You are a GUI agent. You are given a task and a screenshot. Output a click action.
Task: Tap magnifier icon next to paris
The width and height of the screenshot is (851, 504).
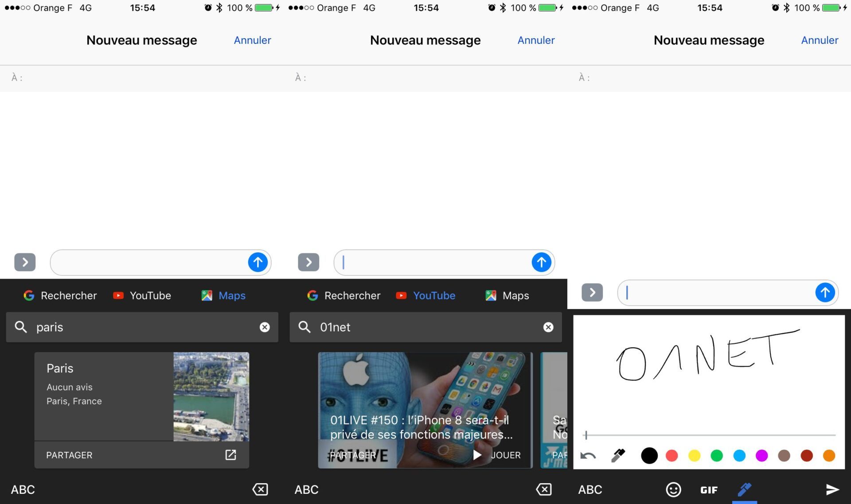pyautogui.click(x=21, y=327)
